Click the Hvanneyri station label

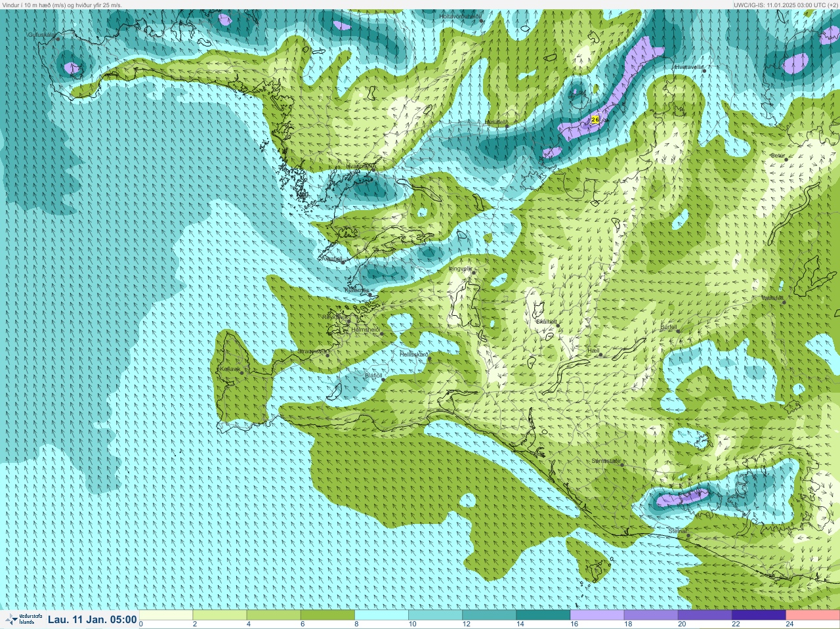point(360,166)
